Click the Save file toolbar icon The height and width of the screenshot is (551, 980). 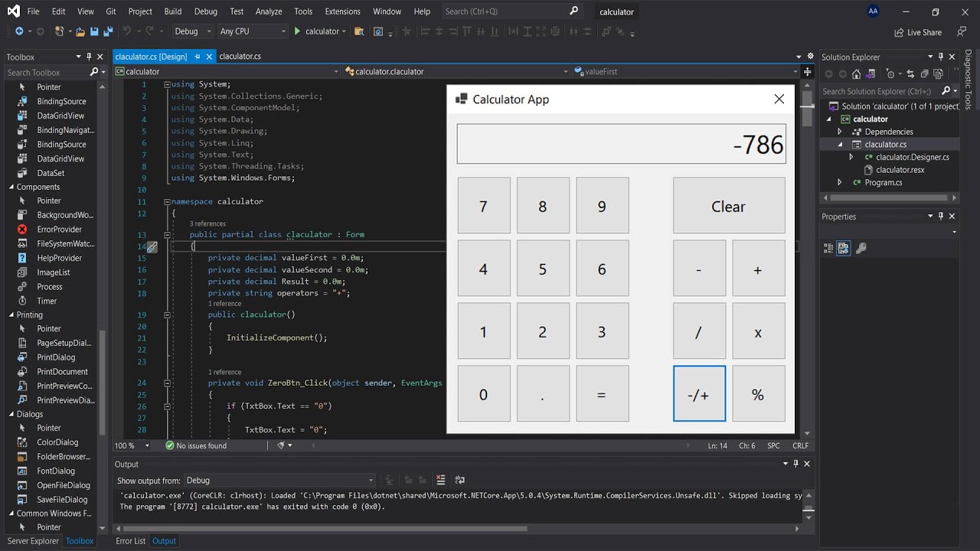pos(93,31)
